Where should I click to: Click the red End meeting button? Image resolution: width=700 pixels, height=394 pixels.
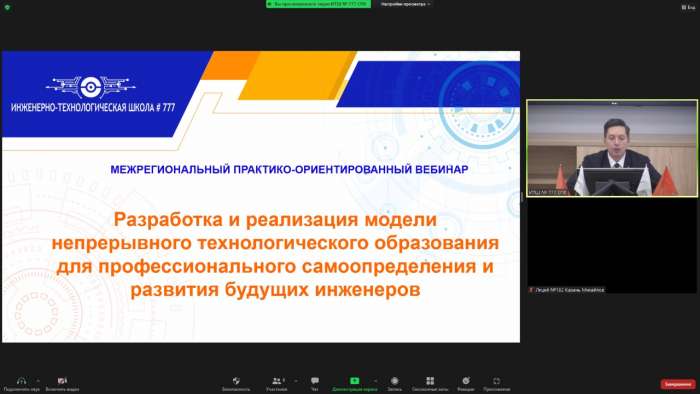pos(678,384)
